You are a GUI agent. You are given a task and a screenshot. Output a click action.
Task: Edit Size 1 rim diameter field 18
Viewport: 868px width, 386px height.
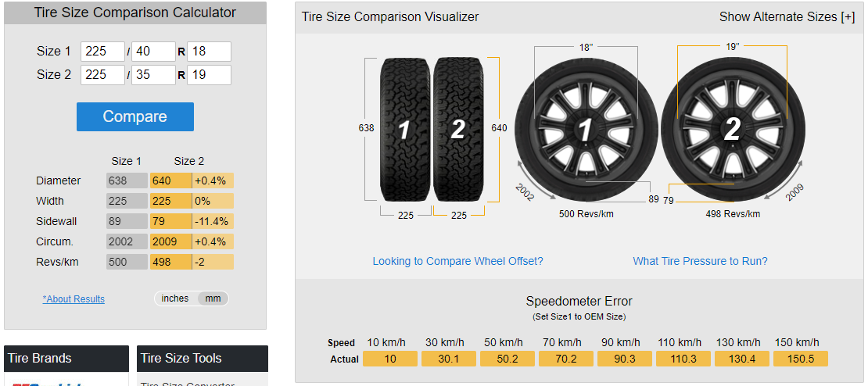click(210, 52)
